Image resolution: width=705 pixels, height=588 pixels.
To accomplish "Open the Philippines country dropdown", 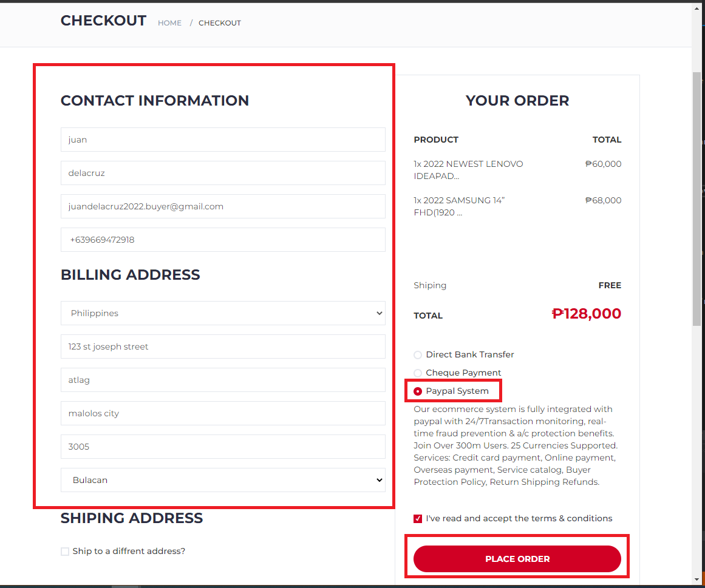I will point(223,313).
